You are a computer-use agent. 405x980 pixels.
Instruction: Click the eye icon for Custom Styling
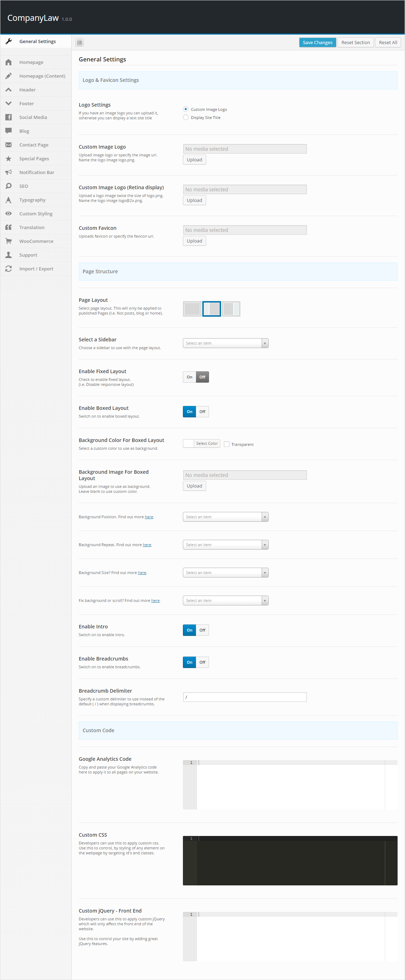point(9,214)
